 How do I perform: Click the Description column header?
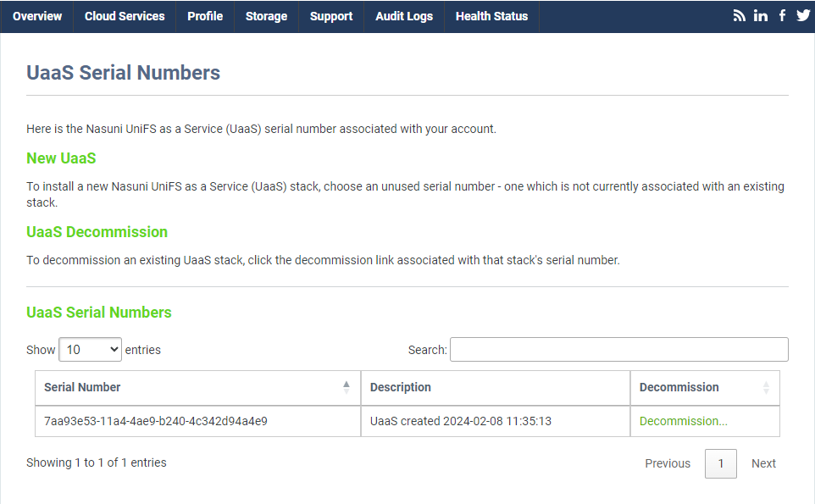coord(496,388)
